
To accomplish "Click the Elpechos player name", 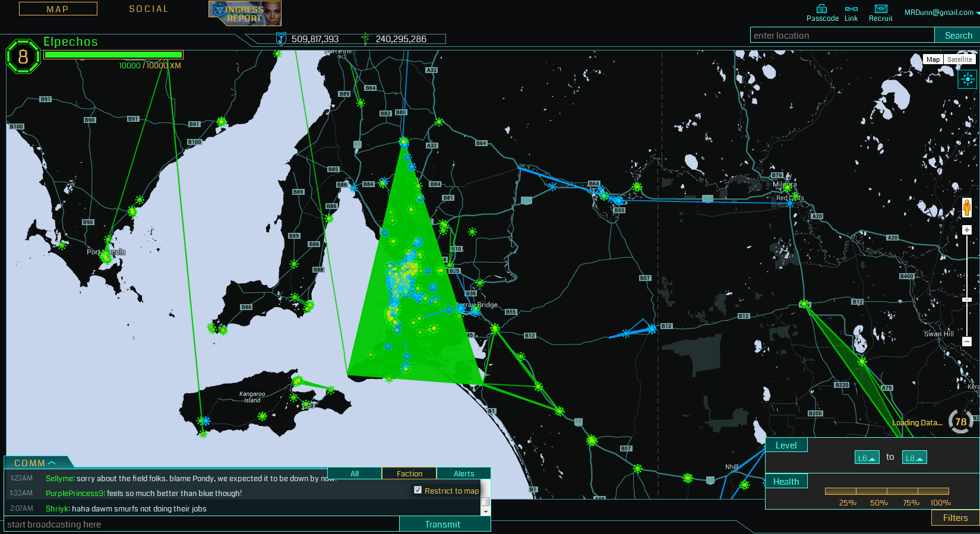I will click(71, 42).
